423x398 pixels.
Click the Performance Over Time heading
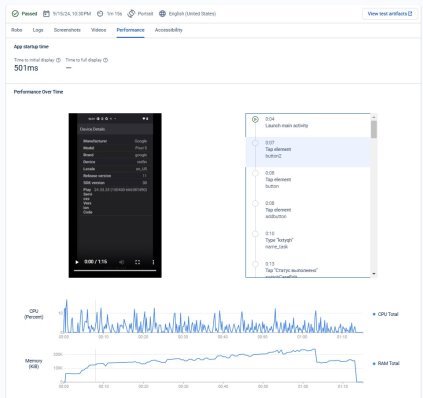38,92
